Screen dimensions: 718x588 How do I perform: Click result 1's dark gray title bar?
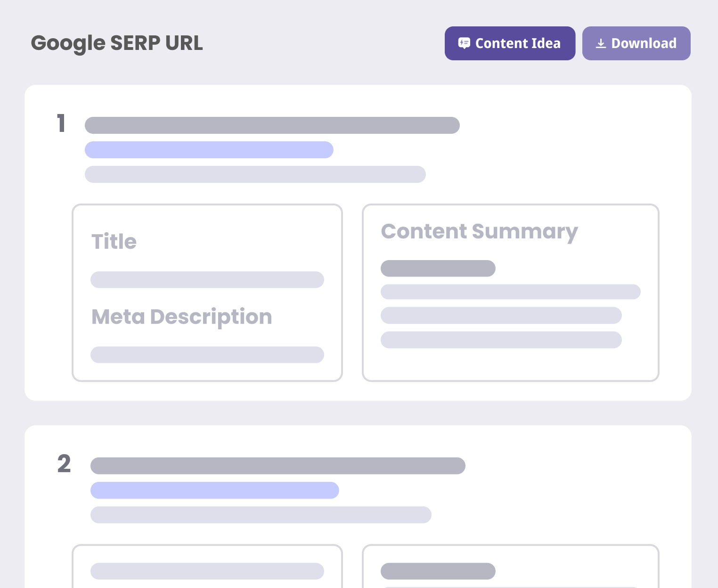272,125
